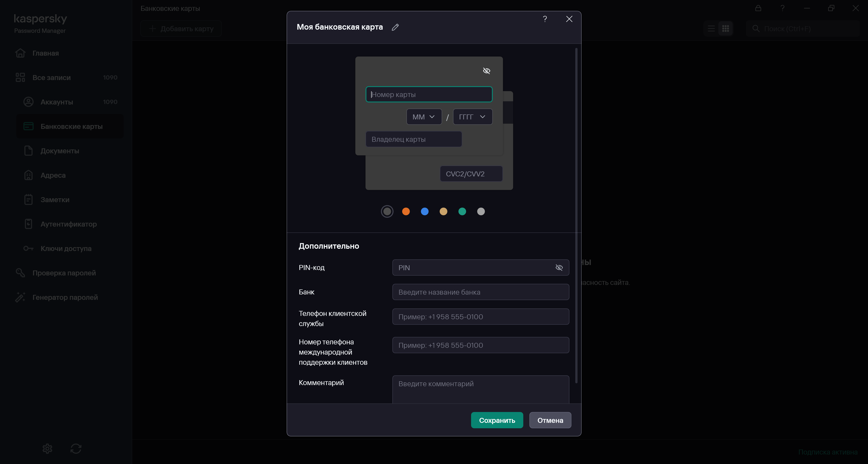The image size is (868, 464).
Task: Select the teal green card color
Action: (x=462, y=212)
